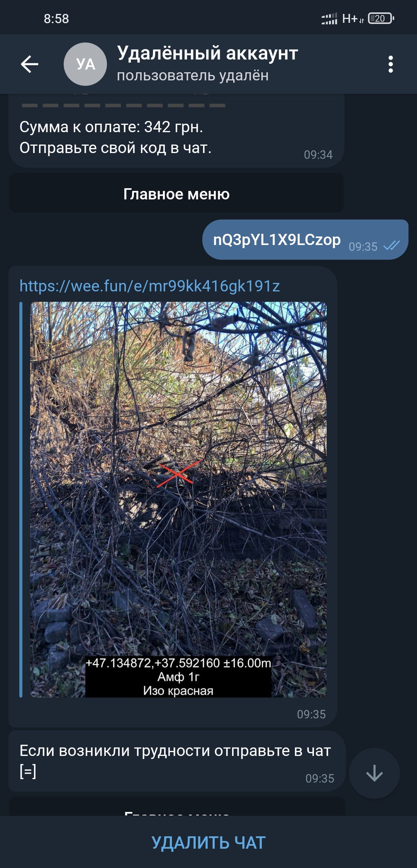Tap the battery indicator in status bar
Screen dimensions: 417x868
point(381,18)
